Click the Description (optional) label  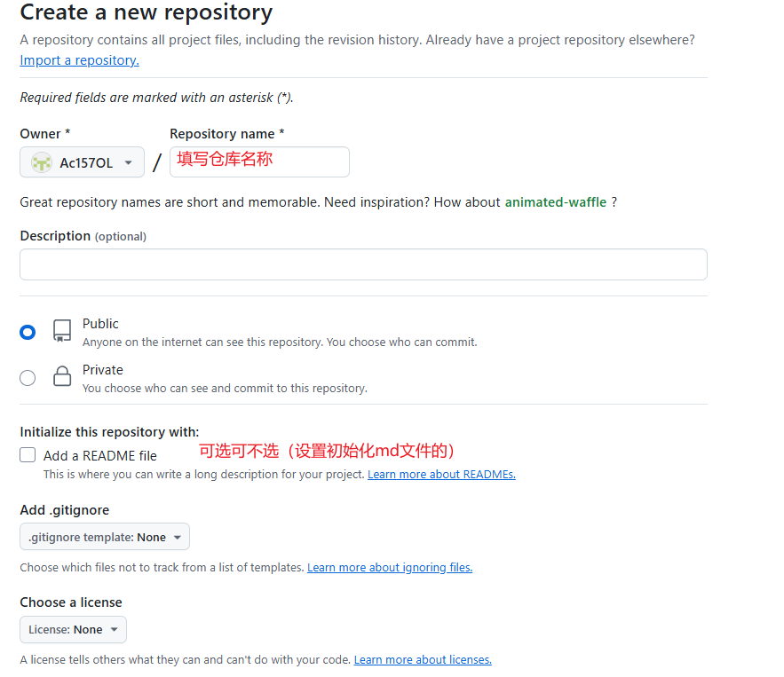(x=83, y=236)
